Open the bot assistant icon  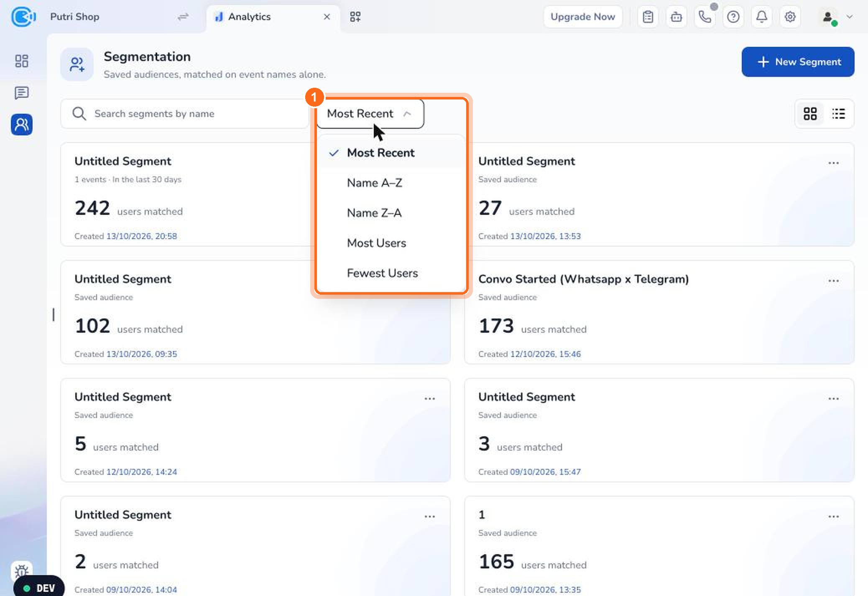pos(677,17)
